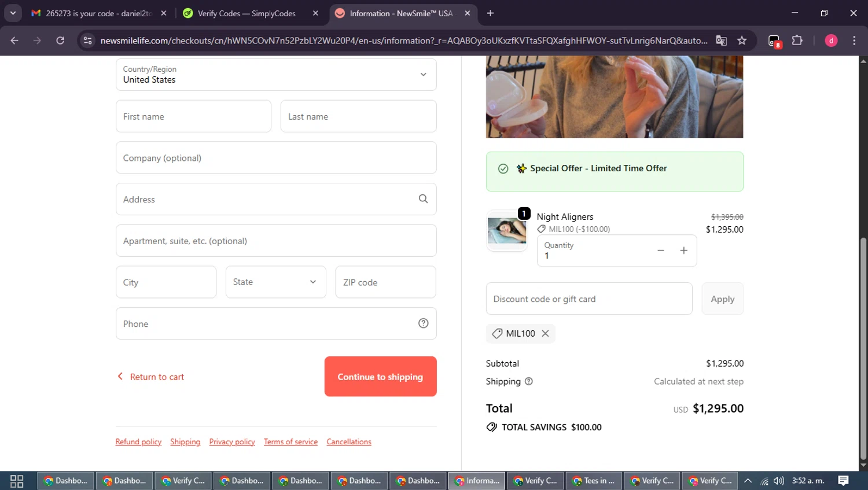The width and height of the screenshot is (868, 490).
Task: Click the ZIP code field
Action: point(385,282)
